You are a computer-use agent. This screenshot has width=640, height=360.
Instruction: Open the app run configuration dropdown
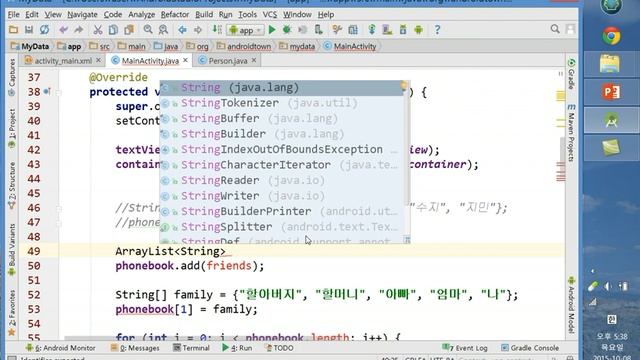(x=246, y=30)
